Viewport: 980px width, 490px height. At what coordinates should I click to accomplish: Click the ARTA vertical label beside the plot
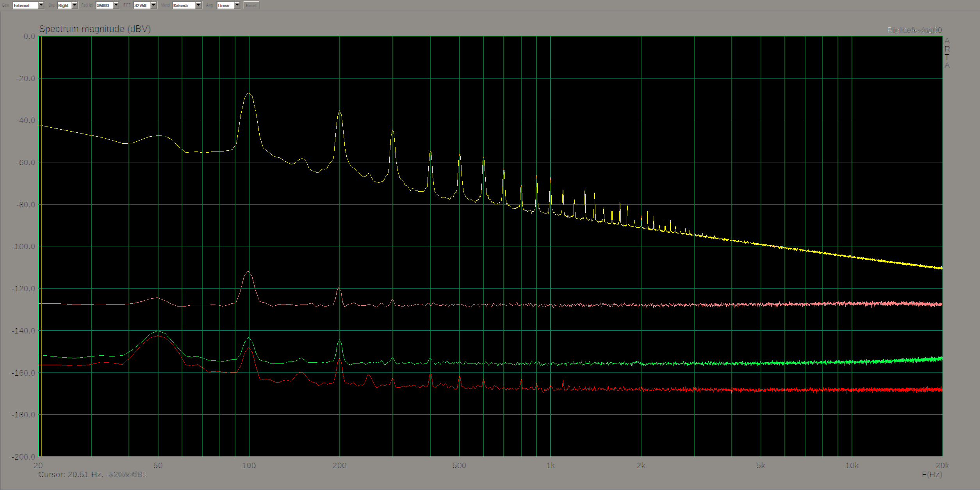pyautogui.click(x=946, y=53)
